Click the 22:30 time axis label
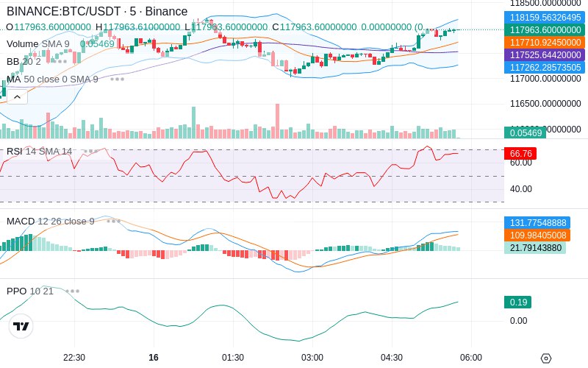588x368 pixels. point(74,358)
